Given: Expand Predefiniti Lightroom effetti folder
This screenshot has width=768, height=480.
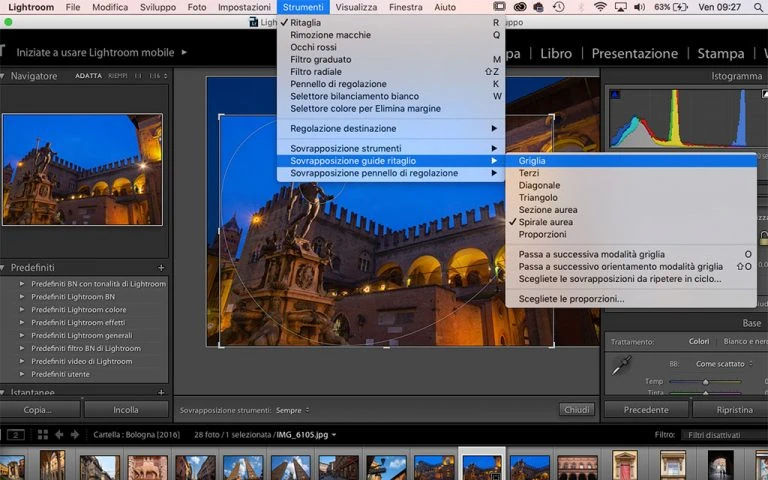Looking at the screenshot, I should (x=22, y=322).
